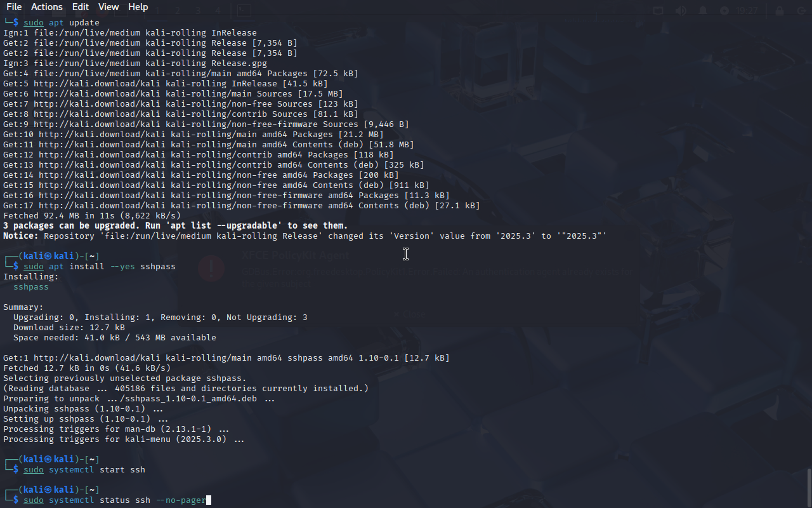Screen dimensions: 812x508
Task: Click the 'sudo systemctl start ssh' command
Action: click(x=84, y=470)
